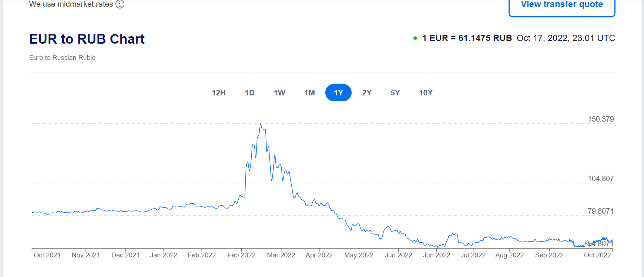This screenshot has height=277, width=644.
Task: Click the midmarket rates info icon
Action: coord(120,4)
